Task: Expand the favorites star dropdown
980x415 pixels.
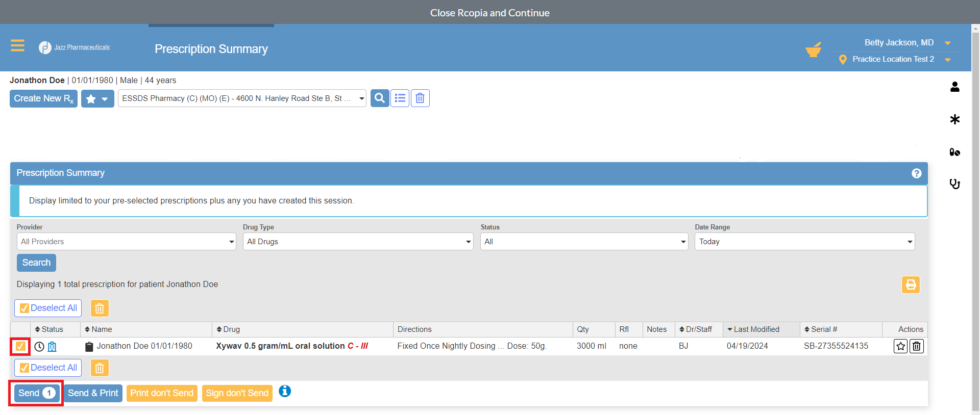Action: coord(97,99)
